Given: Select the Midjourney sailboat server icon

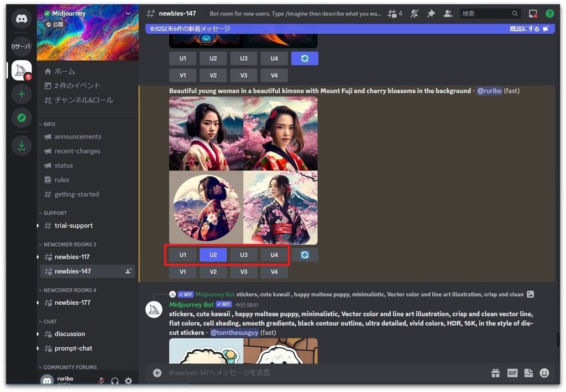Looking at the screenshot, I should (x=22, y=70).
